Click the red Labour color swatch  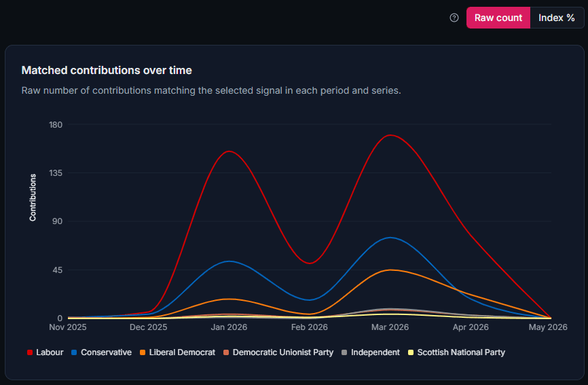(30, 352)
